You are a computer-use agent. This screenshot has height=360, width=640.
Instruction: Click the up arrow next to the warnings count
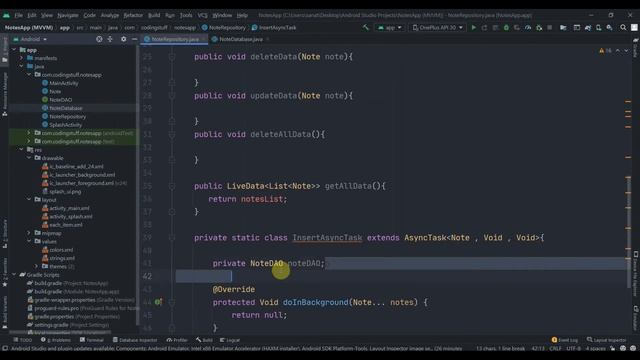coord(618,50)
